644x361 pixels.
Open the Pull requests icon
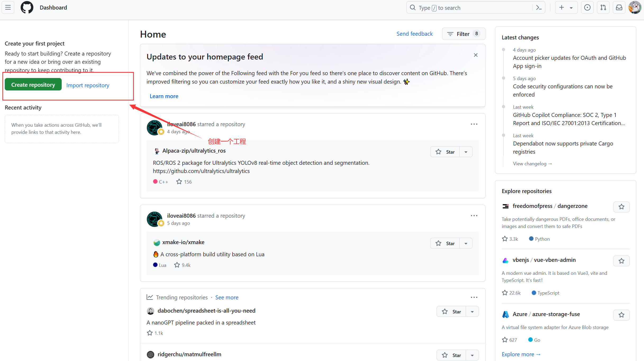pyautogui.click(x=603, y=8)
